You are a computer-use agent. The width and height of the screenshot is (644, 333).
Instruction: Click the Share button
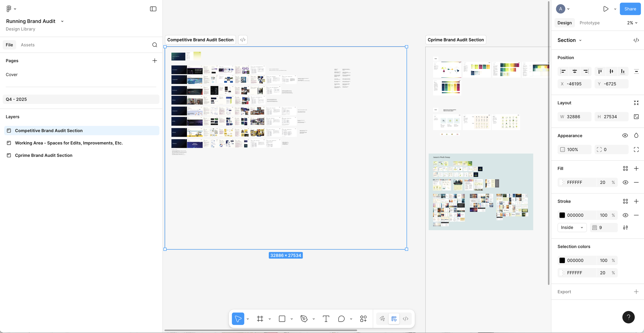pyautogui.click(x=630, y=9)
